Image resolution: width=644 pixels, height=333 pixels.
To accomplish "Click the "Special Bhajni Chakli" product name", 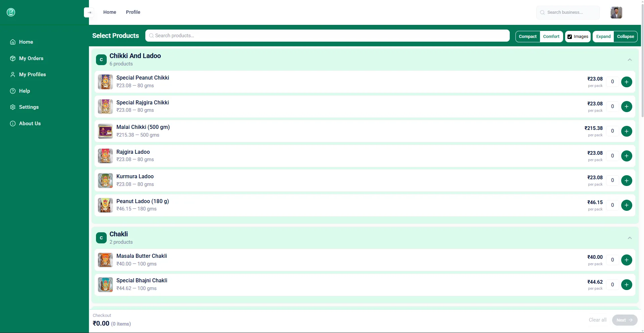I will (142, 280).
